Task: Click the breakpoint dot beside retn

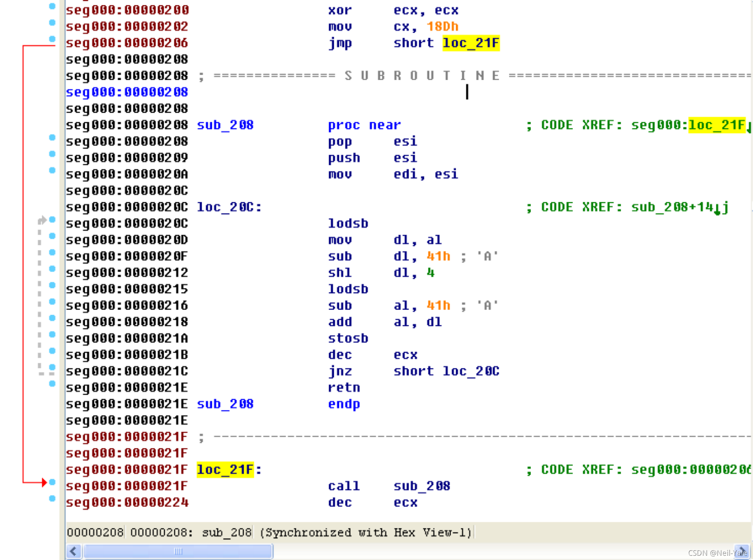Action: (x=52, y=383)
